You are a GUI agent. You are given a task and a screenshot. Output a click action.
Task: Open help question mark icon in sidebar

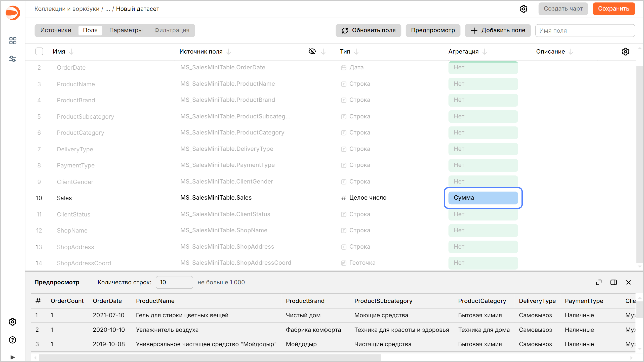coord(13,340)
